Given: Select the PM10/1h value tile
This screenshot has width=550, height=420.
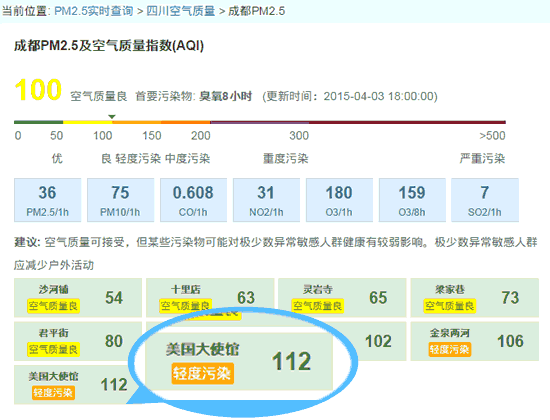Looking at the screenshot, I should (x=120, y=200).
